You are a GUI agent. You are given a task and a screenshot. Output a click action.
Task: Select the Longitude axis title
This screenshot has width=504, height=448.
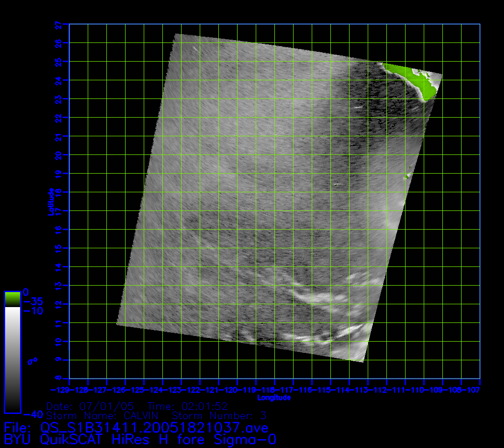[x=274, y=398]
